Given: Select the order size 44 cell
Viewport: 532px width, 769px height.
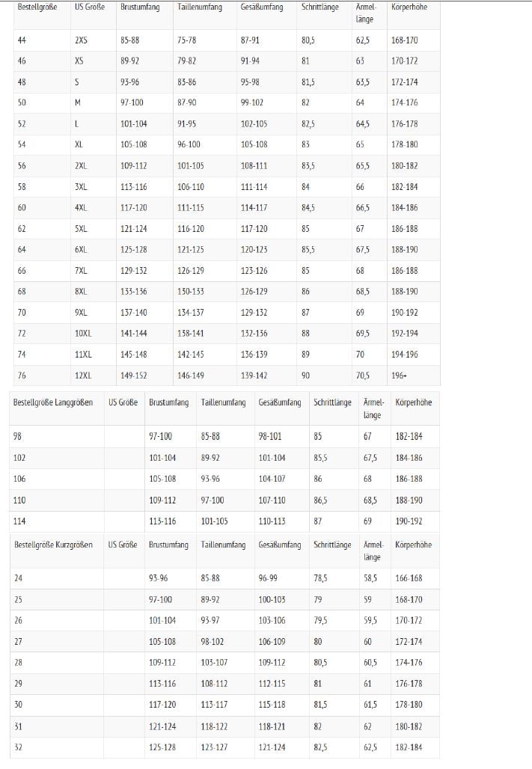Looking at the screenshot, I should (x=22, y=40).
